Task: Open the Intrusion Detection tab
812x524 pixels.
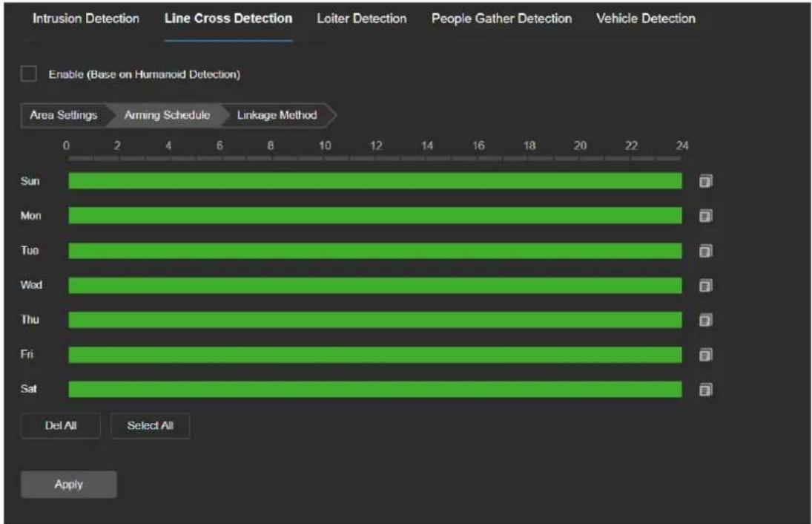Action: (x=86, y=19)
